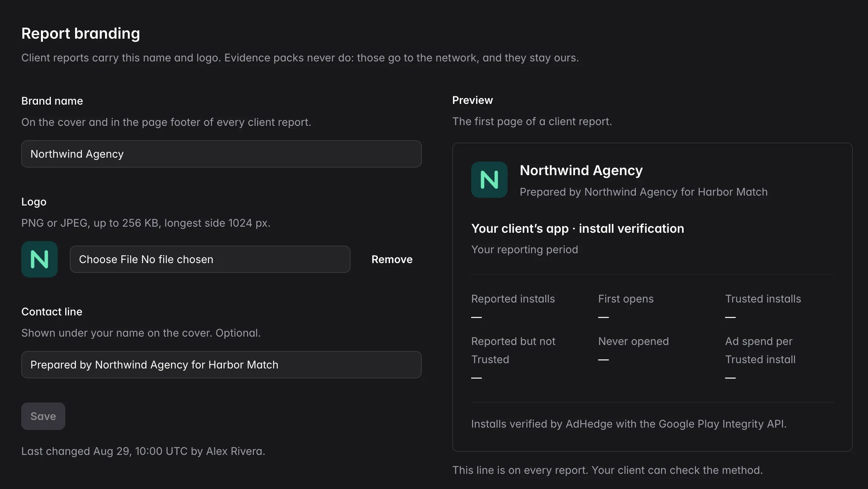
Task: Click the N logo in the report preview
Action: (x=489, y=180)
